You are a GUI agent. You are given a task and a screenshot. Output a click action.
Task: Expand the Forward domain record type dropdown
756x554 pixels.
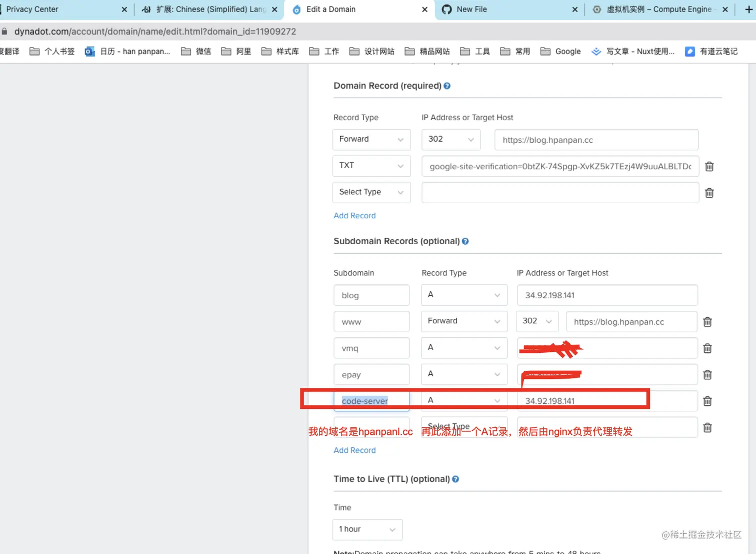click(371, 140)
